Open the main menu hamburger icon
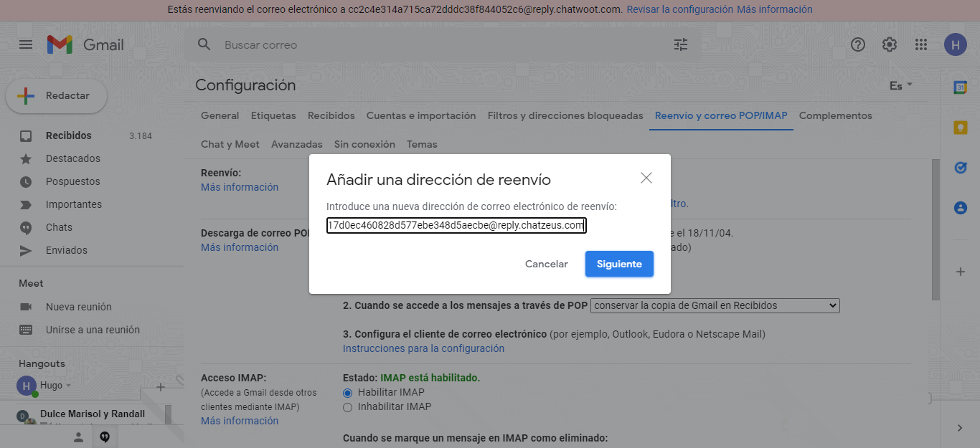 (26, 44)
